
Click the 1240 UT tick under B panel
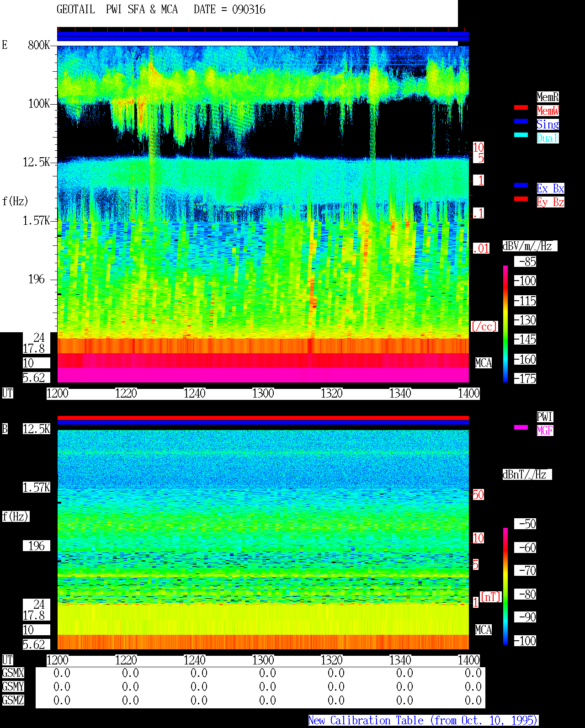pyautogui.click(x=195, y=660)
